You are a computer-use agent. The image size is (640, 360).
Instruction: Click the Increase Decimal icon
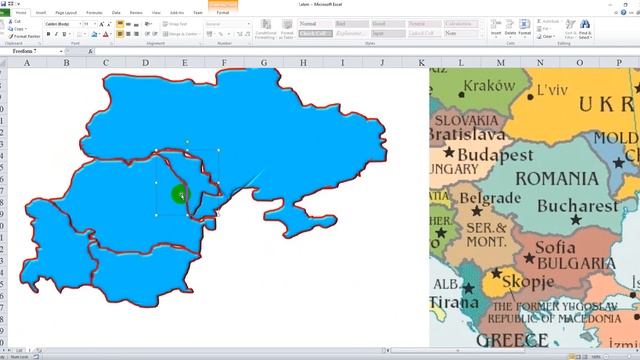point(240,34)
